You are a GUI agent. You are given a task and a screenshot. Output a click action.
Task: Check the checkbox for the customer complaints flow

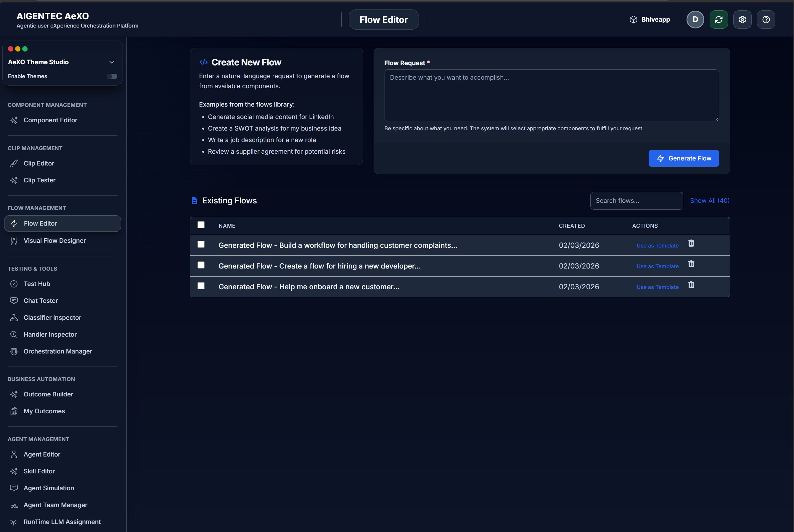point(201,244)
